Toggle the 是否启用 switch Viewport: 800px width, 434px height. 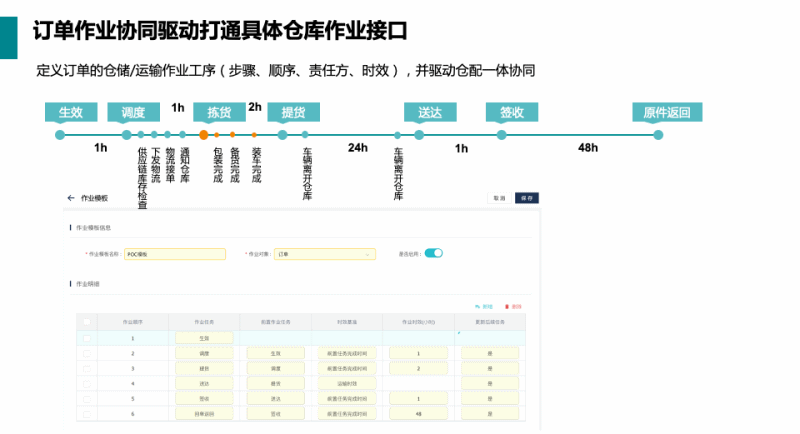click(x=433, y=253)
